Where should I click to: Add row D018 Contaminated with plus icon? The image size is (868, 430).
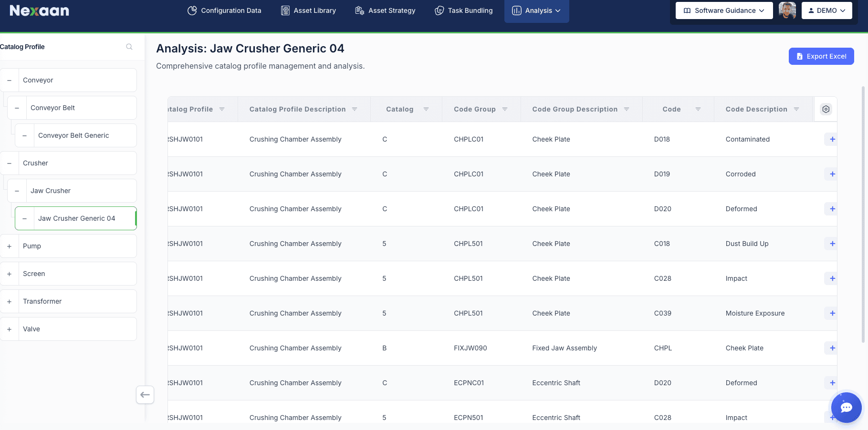(832, 139)
